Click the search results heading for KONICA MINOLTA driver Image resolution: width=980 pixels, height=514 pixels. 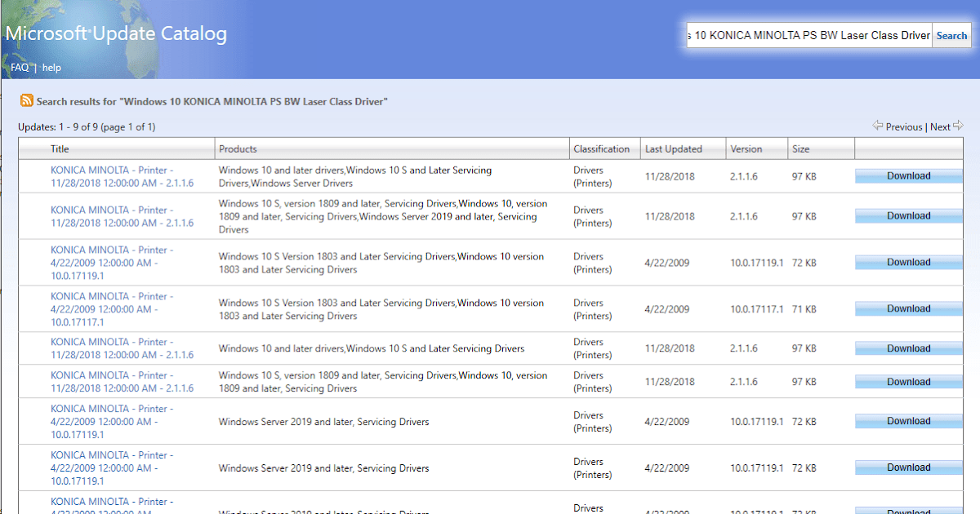pyautogui.click(x=212, y=102)
